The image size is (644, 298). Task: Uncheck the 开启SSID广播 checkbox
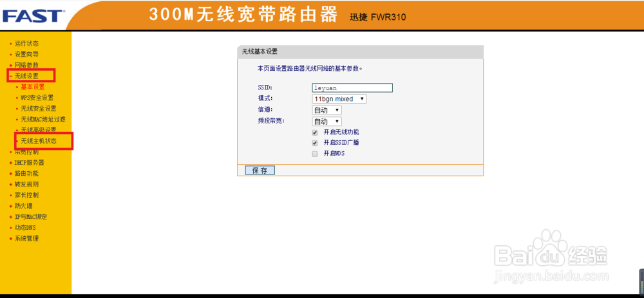pyautogui.click(x=315, y=144)
